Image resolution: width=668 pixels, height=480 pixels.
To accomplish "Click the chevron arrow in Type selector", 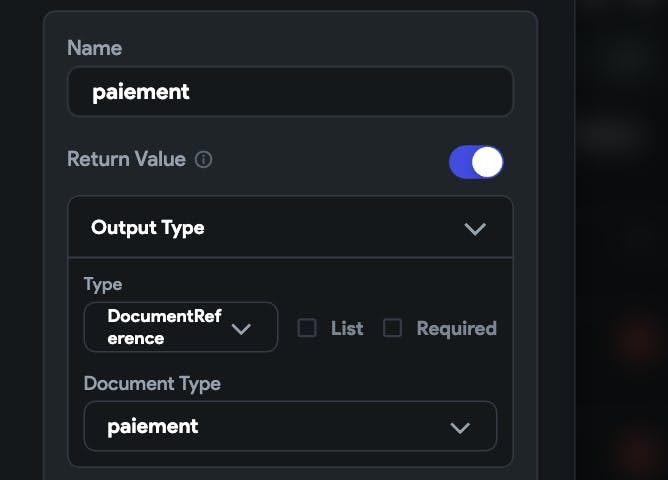I will (x=241, y=329).
